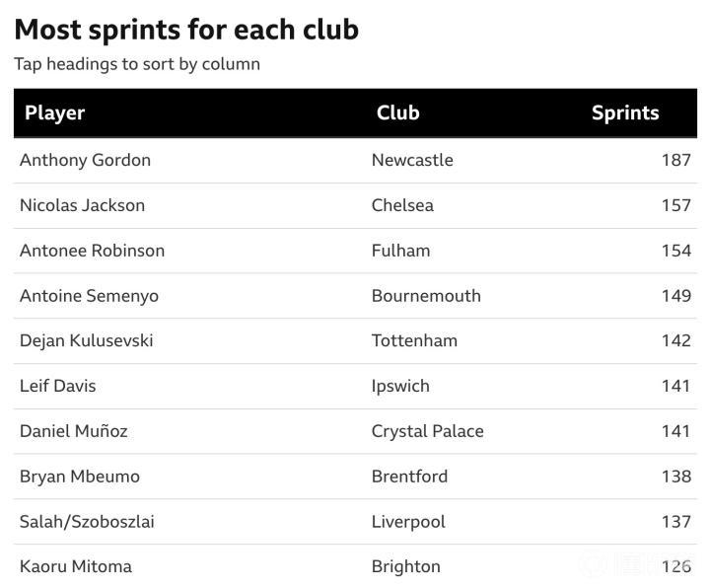Click the Newcastle club cell
The height and width of the screenshot is (588, 710).
pos(412,160)
